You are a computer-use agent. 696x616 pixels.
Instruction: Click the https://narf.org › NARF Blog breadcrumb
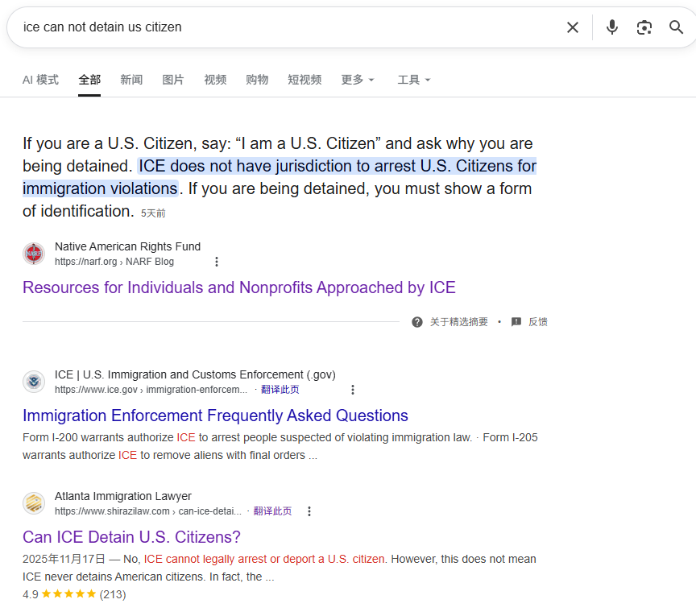(114, 262)
